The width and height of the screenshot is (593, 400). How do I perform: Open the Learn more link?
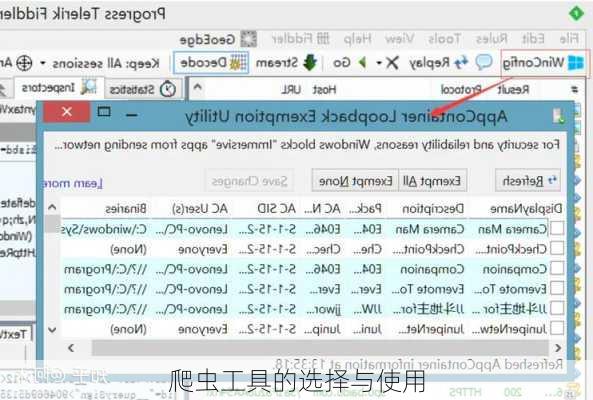pos(72,183)
